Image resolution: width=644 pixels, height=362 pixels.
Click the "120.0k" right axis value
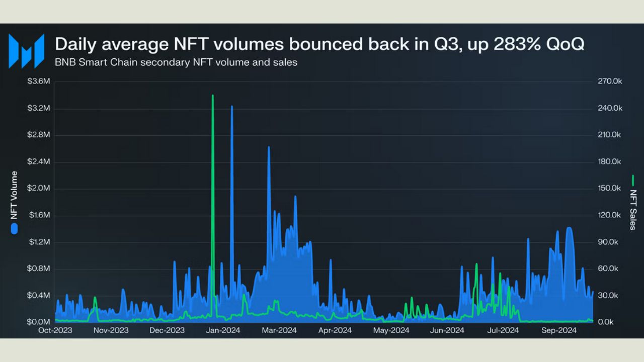click(x=610, y=215)
